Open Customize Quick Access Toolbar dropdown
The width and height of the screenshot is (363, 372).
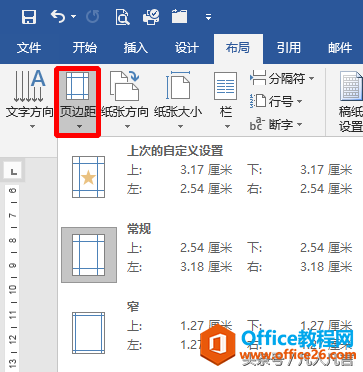click(208, 17)
